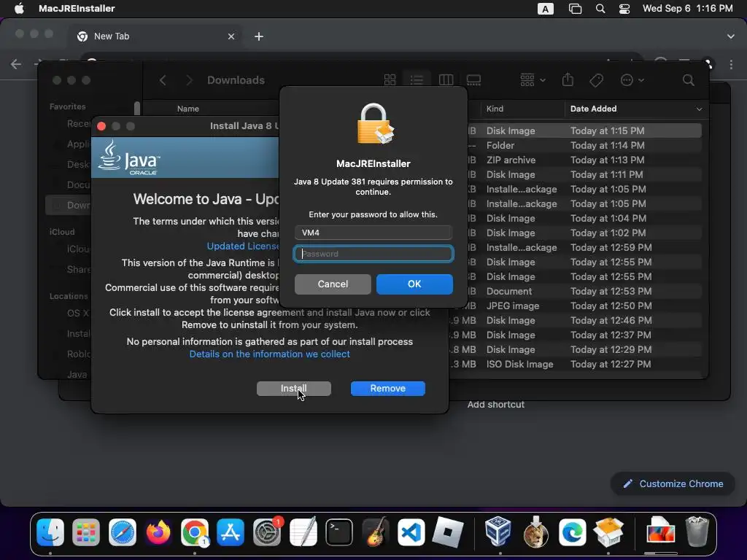Open screen mirroring icon in menu bar
Screen dimensions: 747x560
pos(575,9)
